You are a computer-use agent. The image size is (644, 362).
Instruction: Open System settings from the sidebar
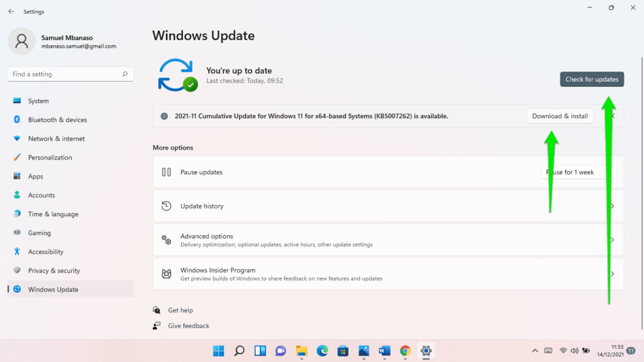pyautogui.click(x=38, y=101)
